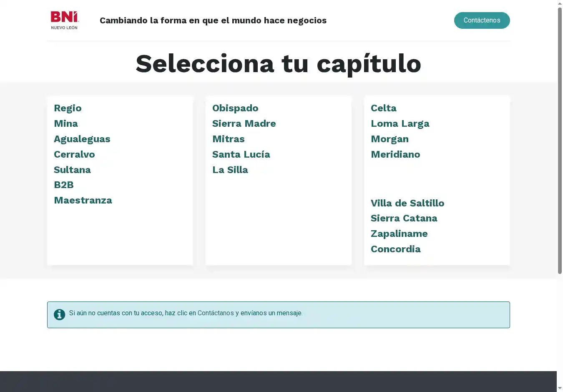Choose the Maestranza chapter
Viewport: 563px width, 392px height.
pos(83,201)
